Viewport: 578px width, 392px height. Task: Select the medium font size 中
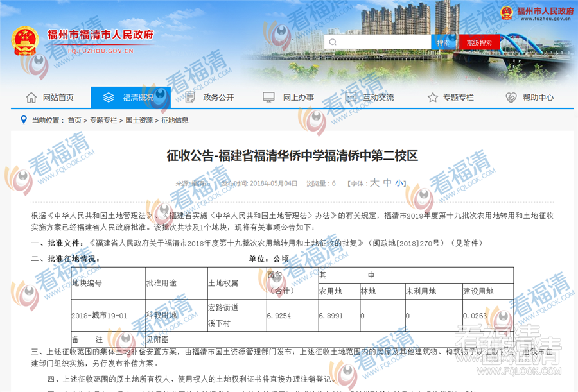coord(387,183)
